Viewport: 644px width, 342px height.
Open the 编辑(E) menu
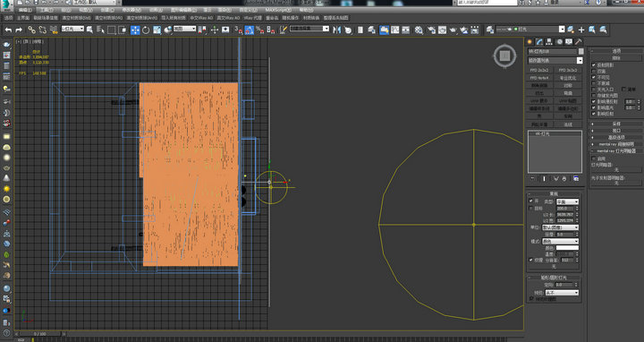[25, 10]
